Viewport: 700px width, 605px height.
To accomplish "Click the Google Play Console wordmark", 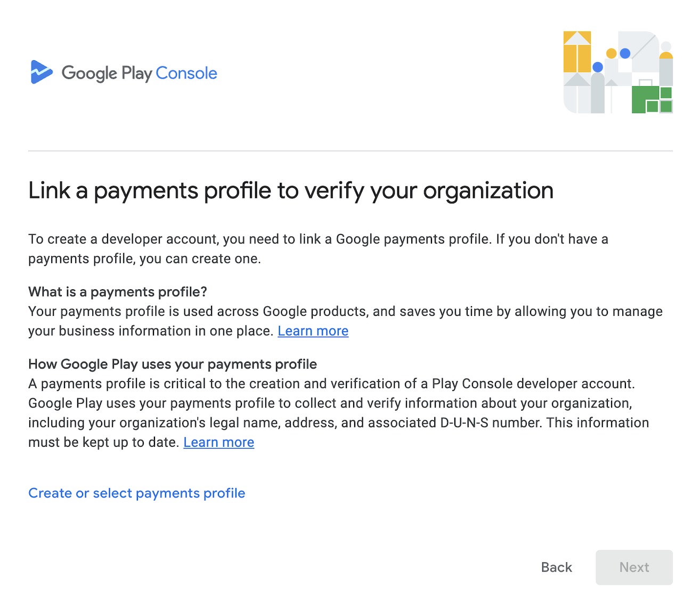I will 140,73.
